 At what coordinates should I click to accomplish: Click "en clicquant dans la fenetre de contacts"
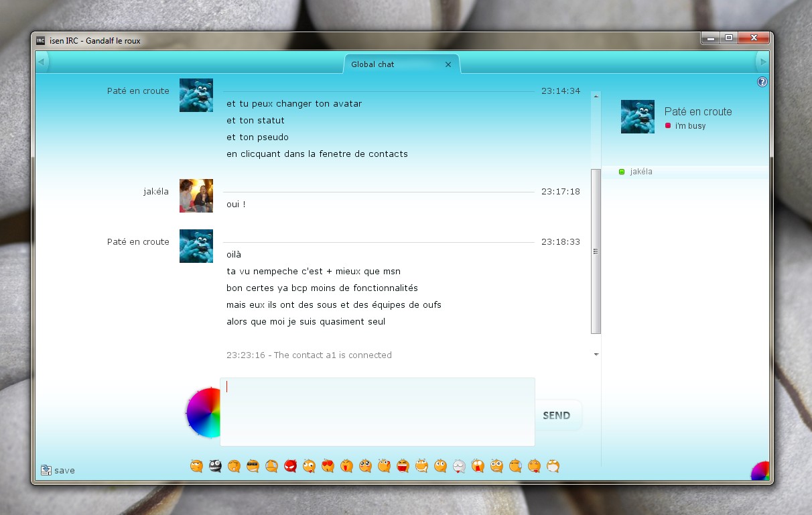(x=317, y=154)
